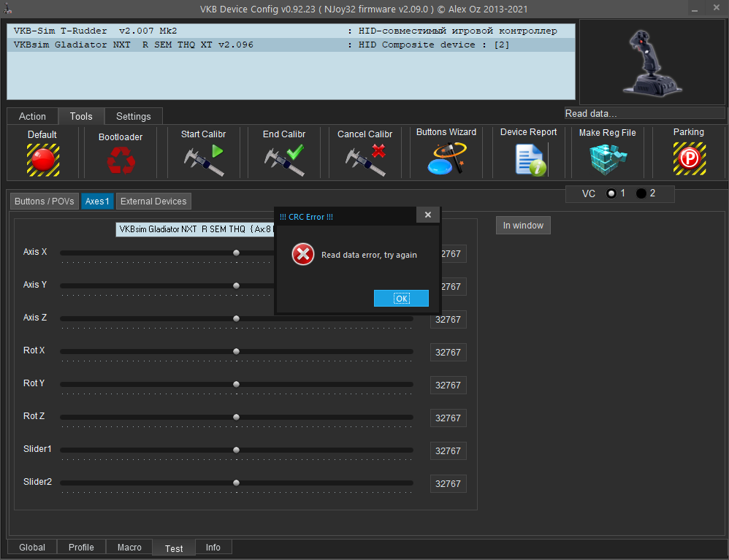Switch to the Global bottom tab

click(32, 548)
